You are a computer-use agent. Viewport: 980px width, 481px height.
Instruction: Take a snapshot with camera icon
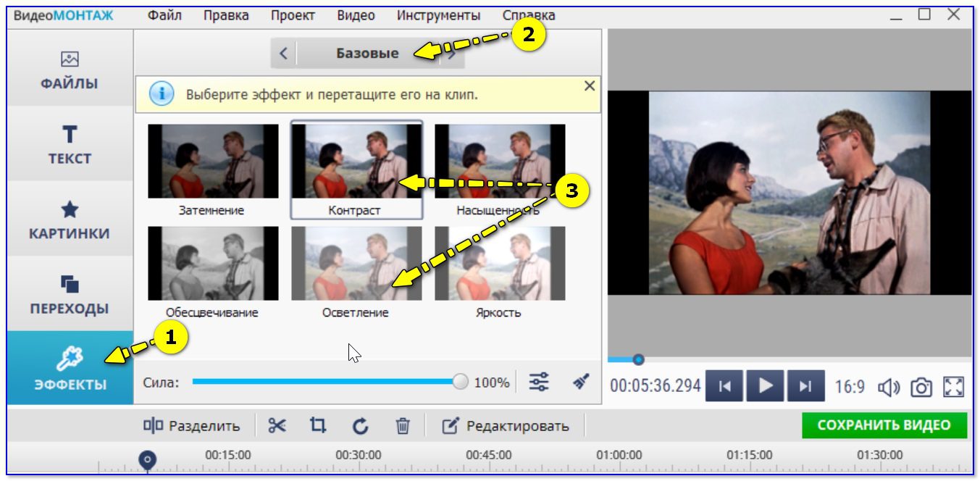(921, 388)
